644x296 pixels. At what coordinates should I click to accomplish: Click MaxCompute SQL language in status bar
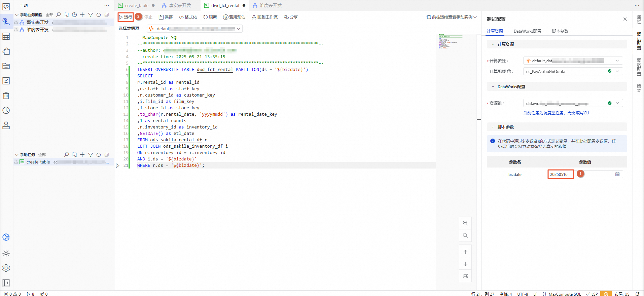click(x=565, y=294)
